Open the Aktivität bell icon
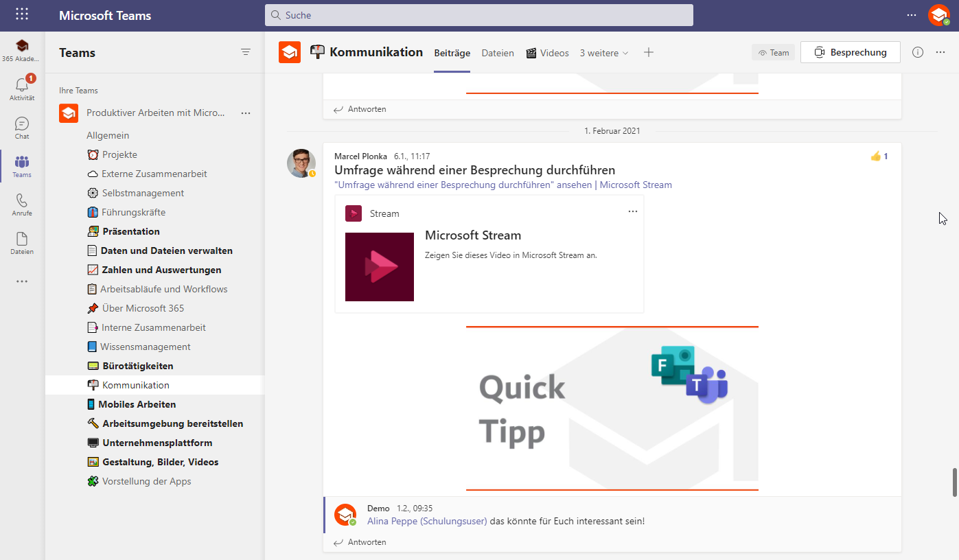Screen dimensions: 959x560 pos(22,85)
